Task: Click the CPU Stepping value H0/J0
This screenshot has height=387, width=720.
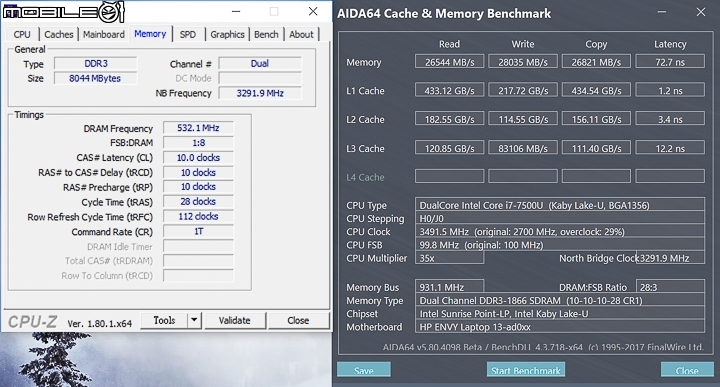Action: 560,218
